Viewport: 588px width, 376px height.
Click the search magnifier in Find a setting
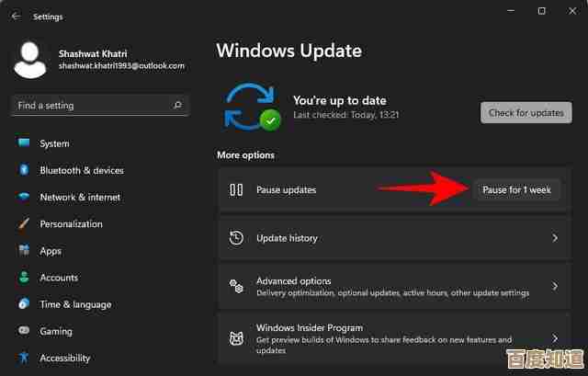click(177, 105)
